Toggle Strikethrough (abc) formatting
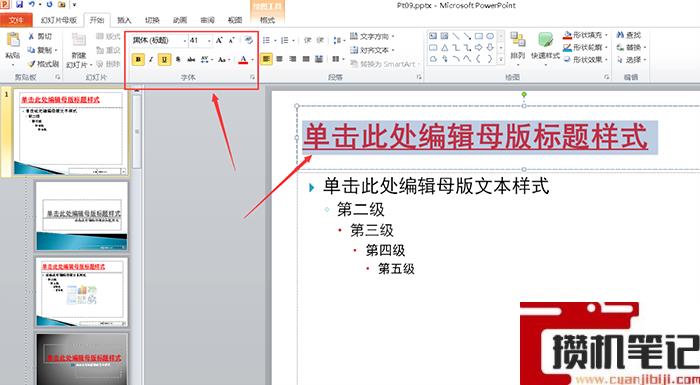Viewport: 700px width, 385px height. 191,59
